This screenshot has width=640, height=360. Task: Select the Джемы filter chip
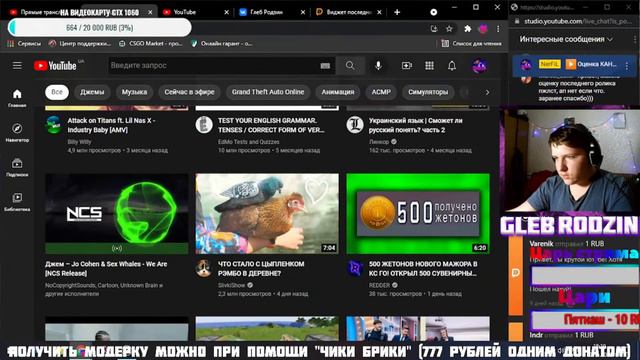[x=92, y=92]
